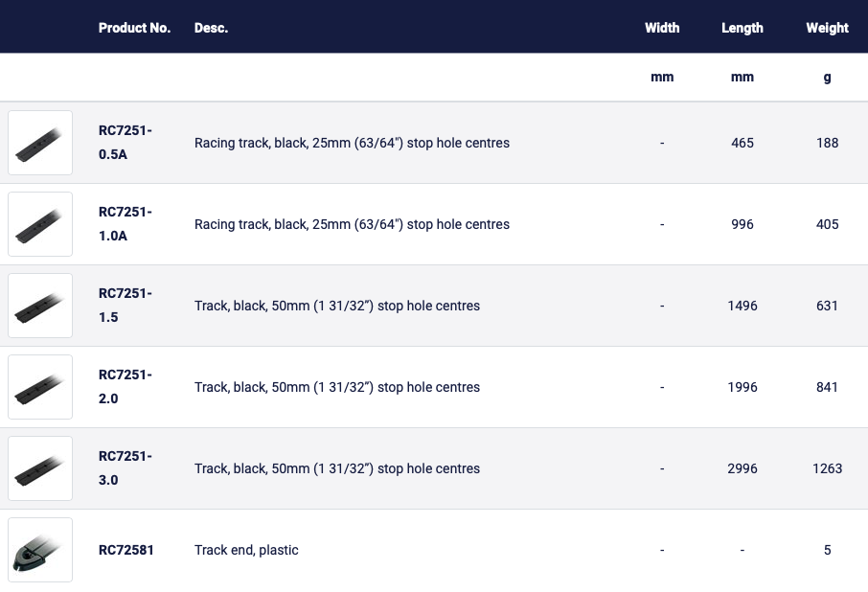Click the 2996 length value cell
Screen dimensions: 868x592
742,468
